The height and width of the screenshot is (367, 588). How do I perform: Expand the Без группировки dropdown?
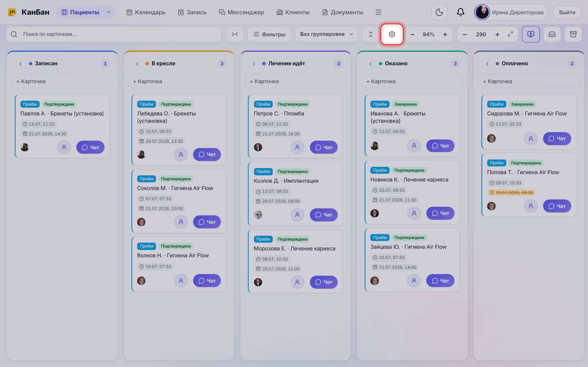point(326,34)
